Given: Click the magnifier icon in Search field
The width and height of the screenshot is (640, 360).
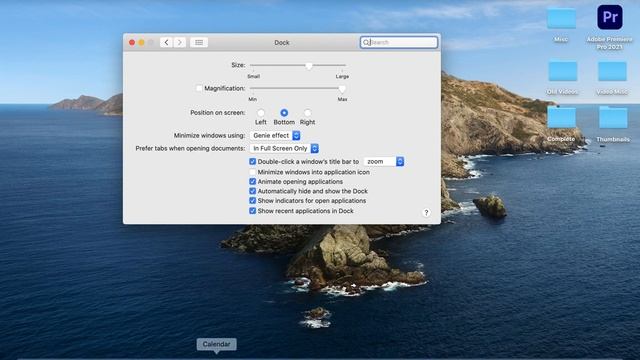Looking at the screenshot, I should [x=366, y=42].
